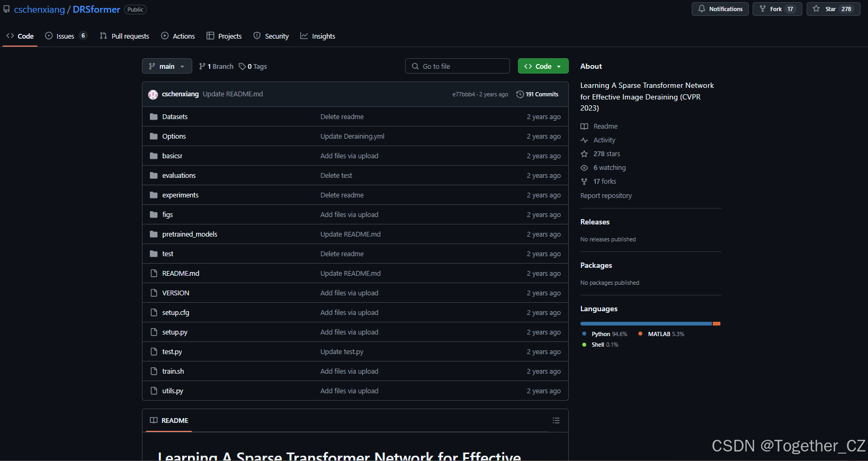Click the bell icon in Notifications

702,8
